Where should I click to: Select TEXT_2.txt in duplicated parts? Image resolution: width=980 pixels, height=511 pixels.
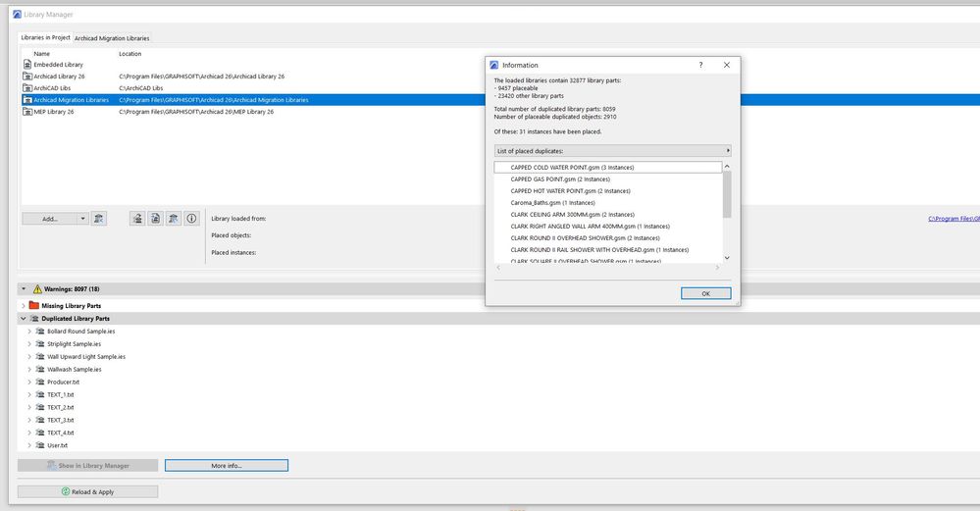point(61,407)
